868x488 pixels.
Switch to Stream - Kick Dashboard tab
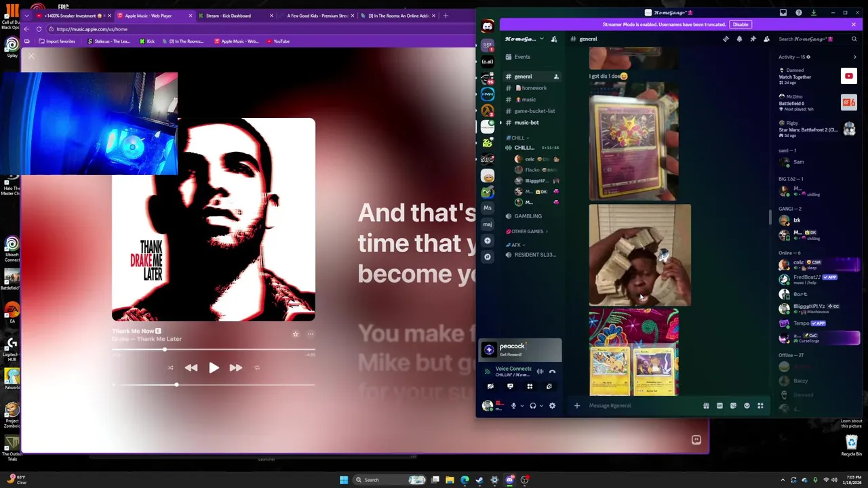tap(235, 16)
